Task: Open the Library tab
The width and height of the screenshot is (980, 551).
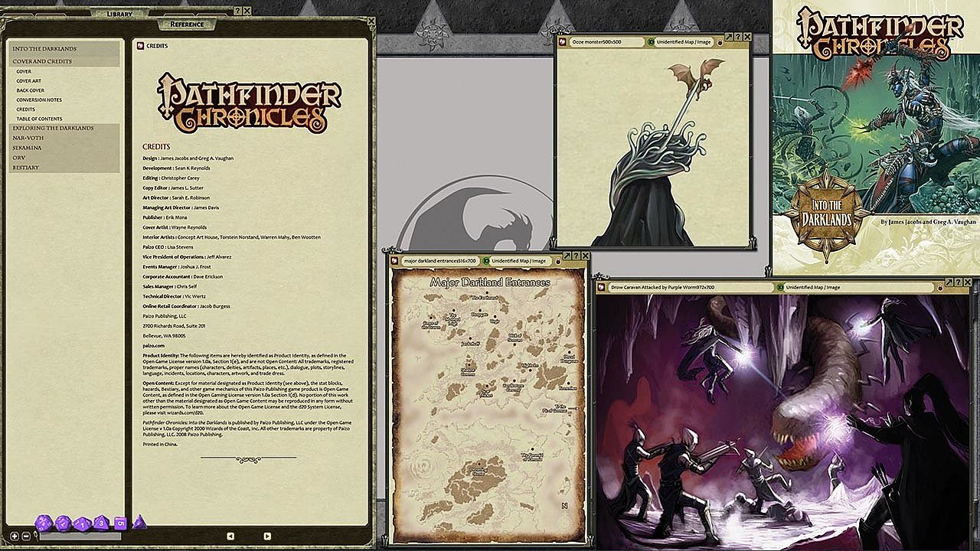Action: (119, 14)
